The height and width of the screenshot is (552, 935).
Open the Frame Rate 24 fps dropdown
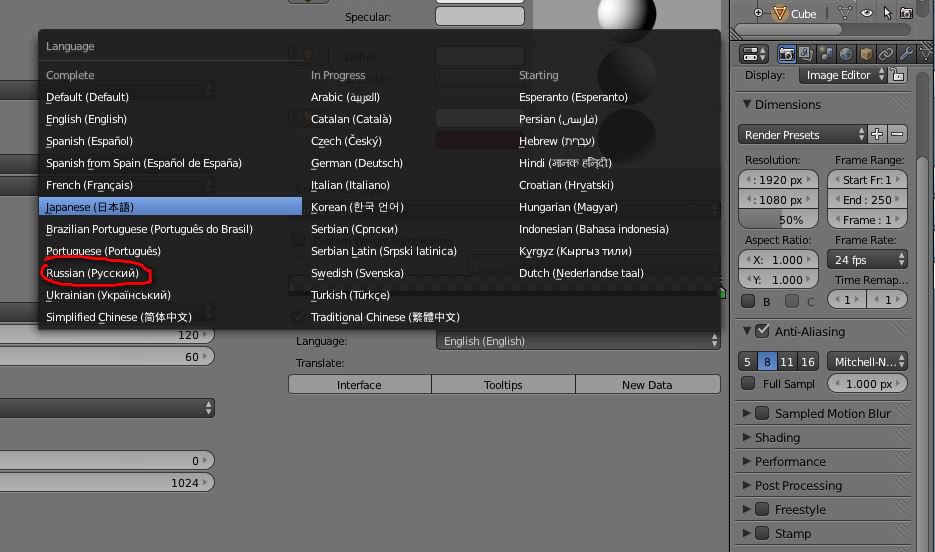pos(867,260)
